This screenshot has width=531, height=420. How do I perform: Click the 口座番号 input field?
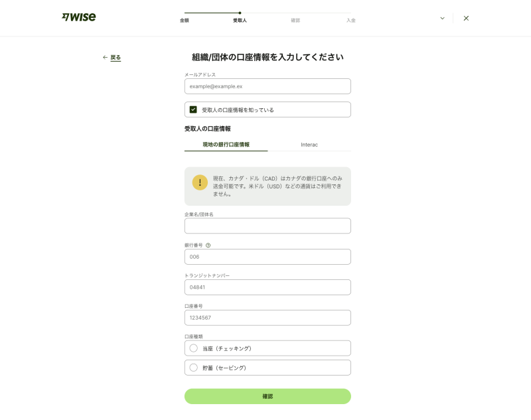click(267, 318)
